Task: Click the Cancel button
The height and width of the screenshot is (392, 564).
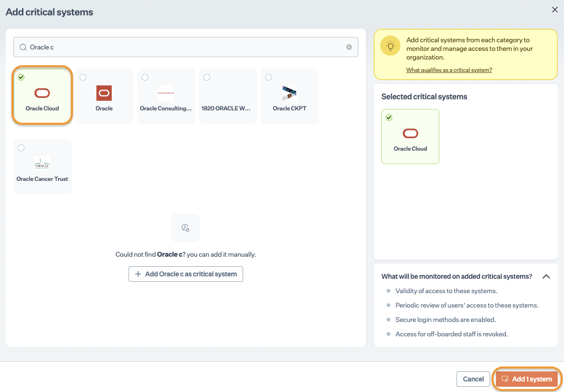Action: 473,379
